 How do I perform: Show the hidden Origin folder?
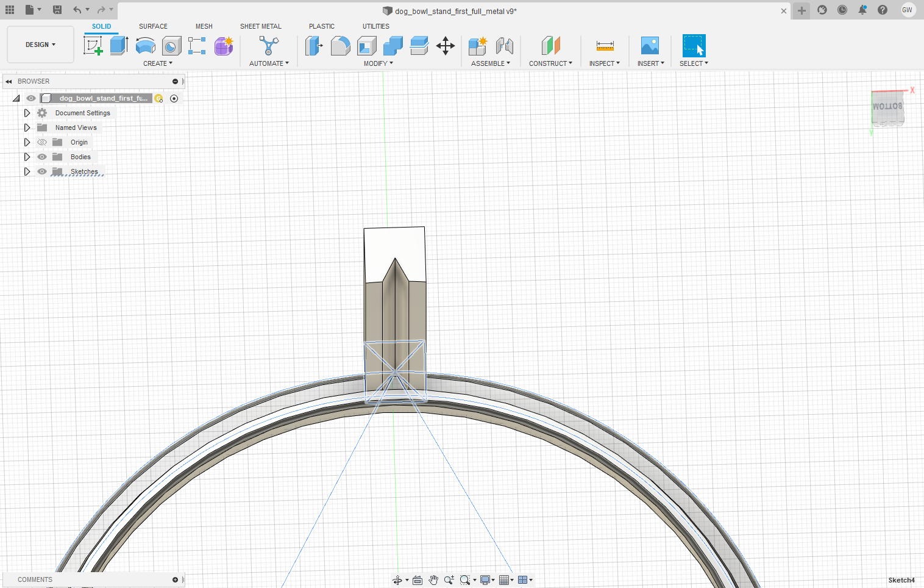tap(42, 142)
